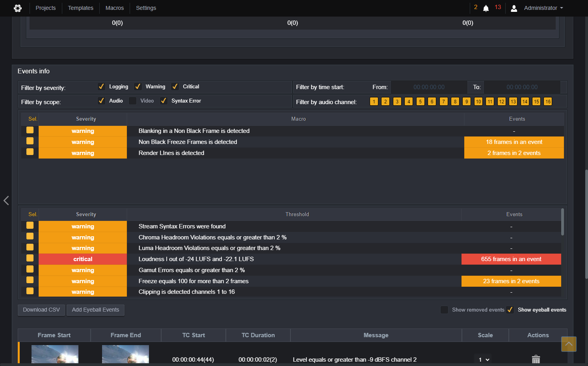Open the 655 frames in an event cell
The height and width of the screenshot is (366, 588).
click(x=511, y=259)
